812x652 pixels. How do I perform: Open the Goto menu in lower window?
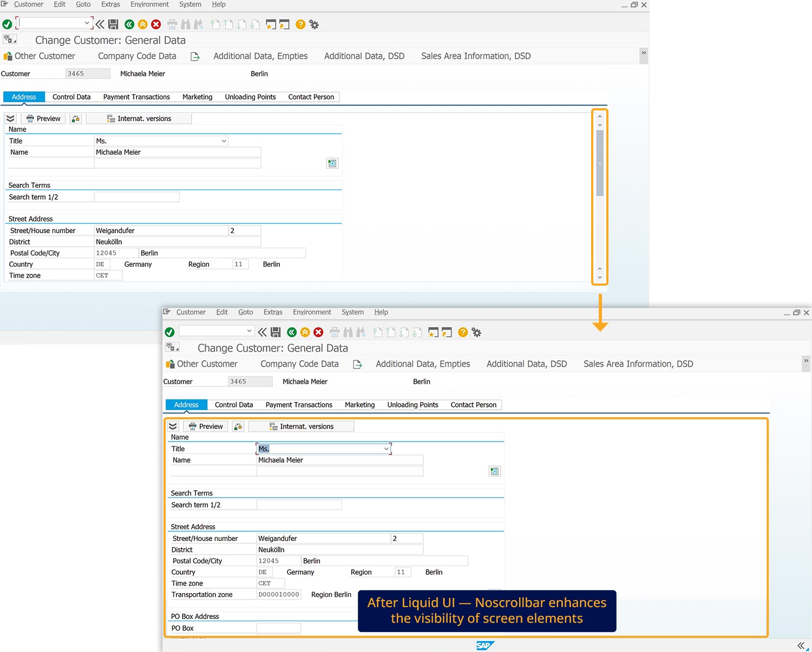point(246,312)
